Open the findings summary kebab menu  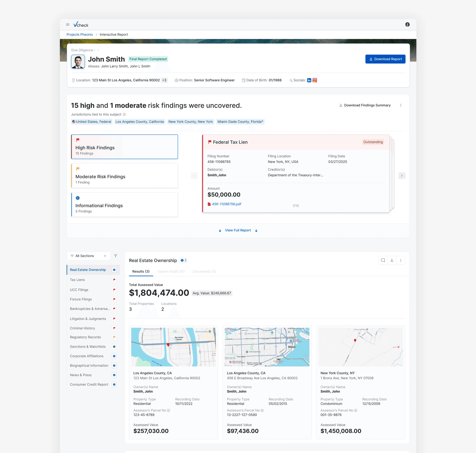[401, 105]
